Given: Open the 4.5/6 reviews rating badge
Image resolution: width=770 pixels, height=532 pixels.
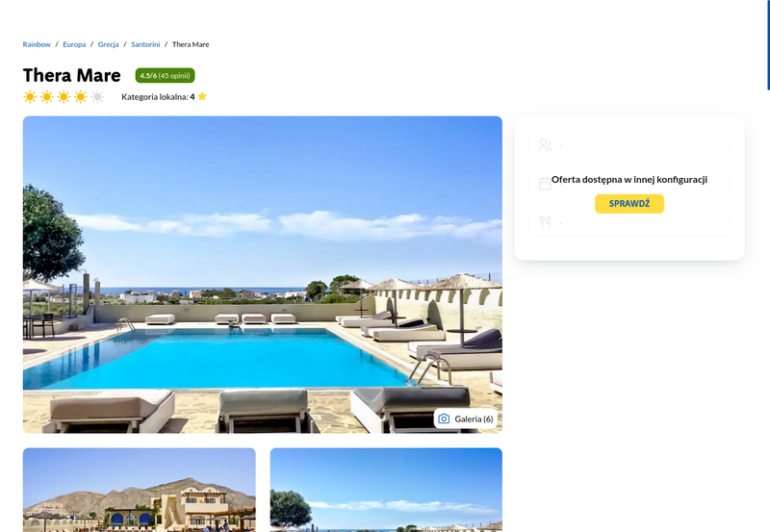Looking at the screenshot, I should tap(165, 76).
